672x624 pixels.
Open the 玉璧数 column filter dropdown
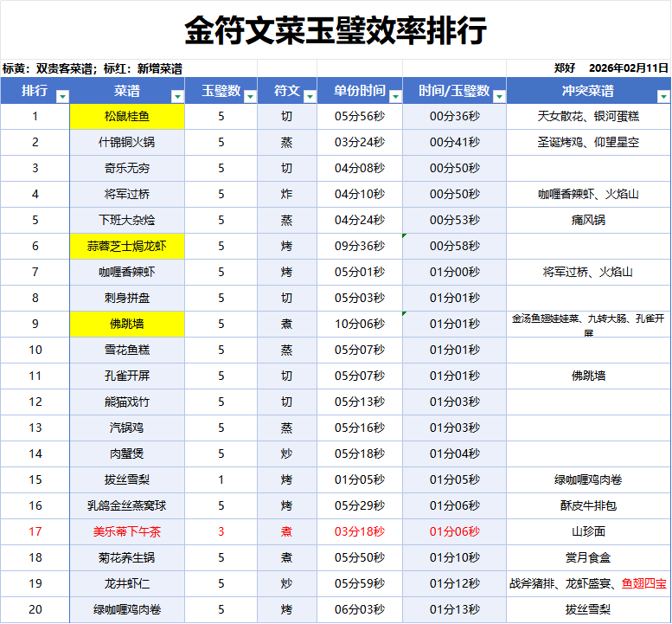click(250, 96)
